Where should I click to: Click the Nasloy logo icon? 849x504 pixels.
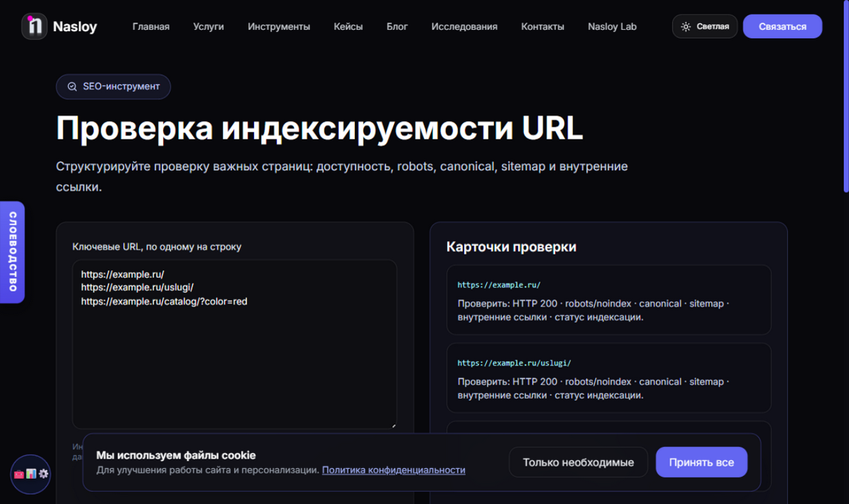point(34,27)
